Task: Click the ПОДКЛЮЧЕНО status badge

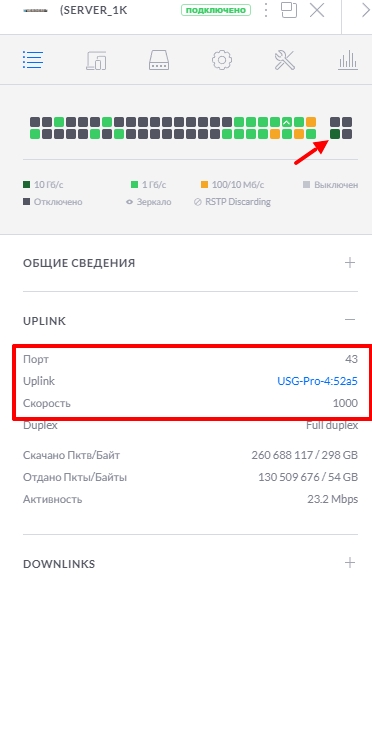Action: tap(216, 10)
